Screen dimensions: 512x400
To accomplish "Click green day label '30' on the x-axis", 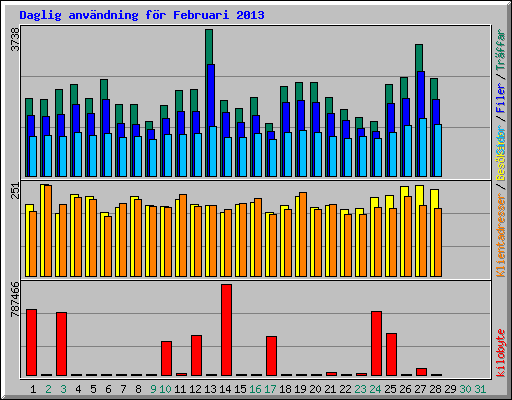I will point(465,389).
